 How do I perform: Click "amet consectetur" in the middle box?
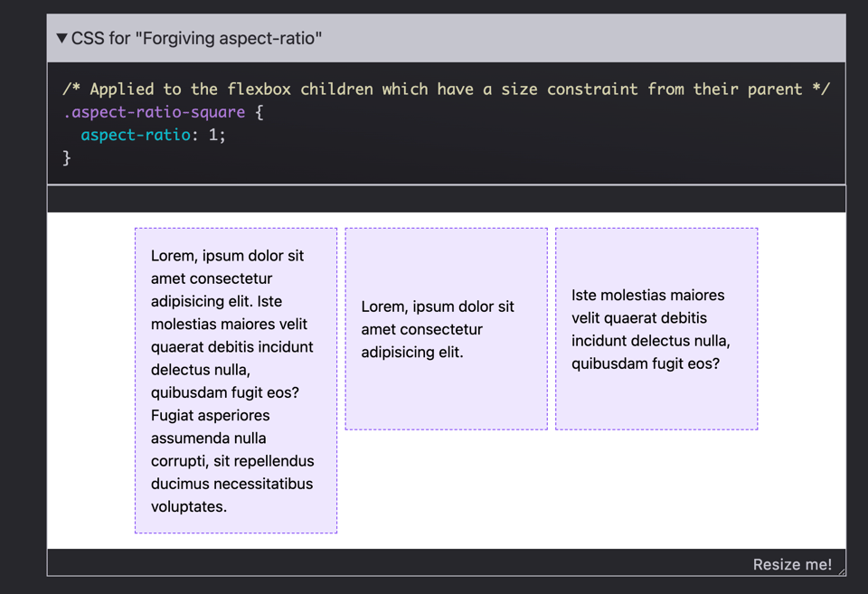point(421,329)
